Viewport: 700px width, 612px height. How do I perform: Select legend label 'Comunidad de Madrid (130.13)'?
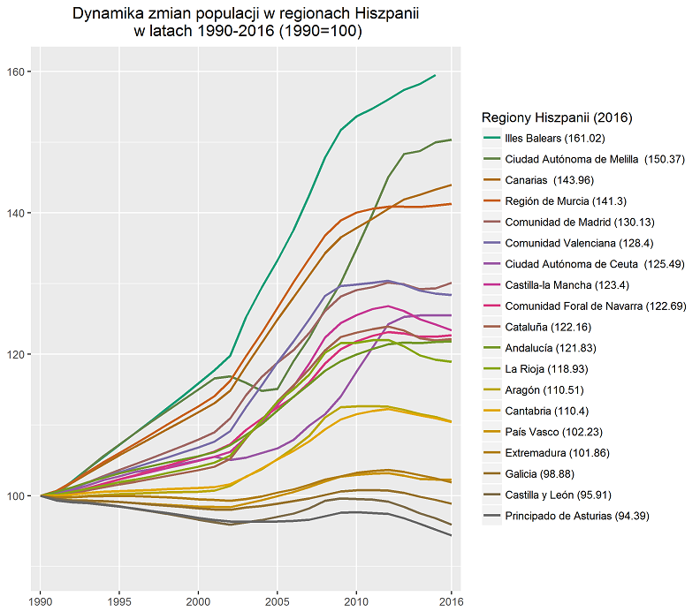(x=580, y=223)
